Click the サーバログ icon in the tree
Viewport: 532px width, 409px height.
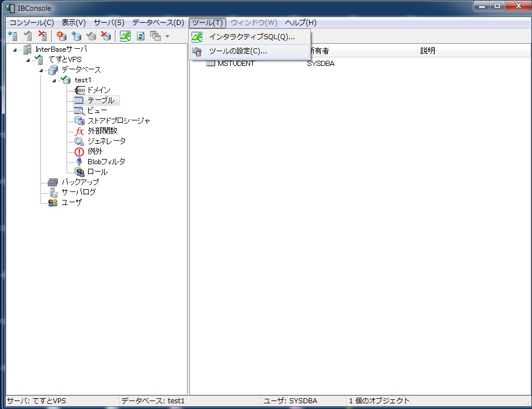(53, 193)
